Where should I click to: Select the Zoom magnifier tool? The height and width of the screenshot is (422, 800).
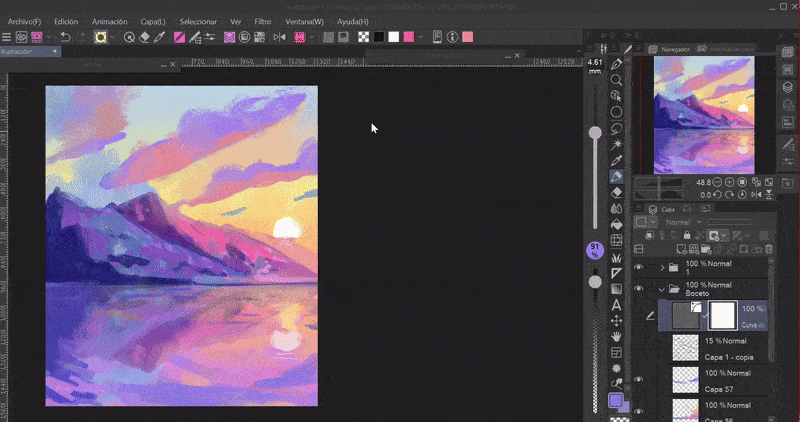(616, 80)
